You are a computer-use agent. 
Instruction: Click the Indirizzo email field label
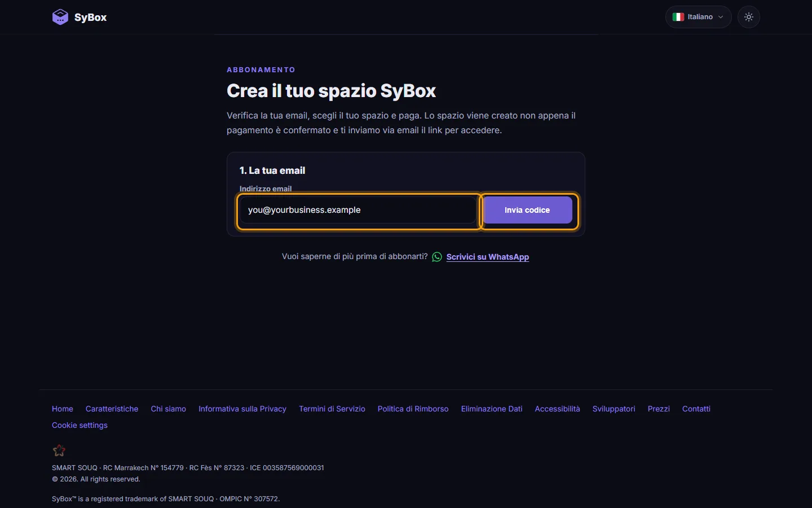pyautogui.click(x=266, y=189)
